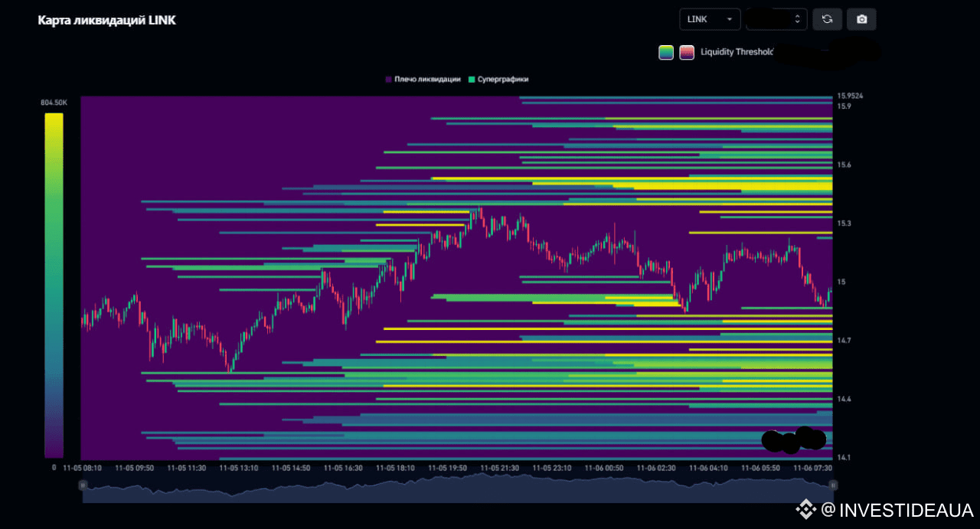Viewport: 980px width, 529px height.
Task: Click the green square legend marker
Action: click(472, 79)
